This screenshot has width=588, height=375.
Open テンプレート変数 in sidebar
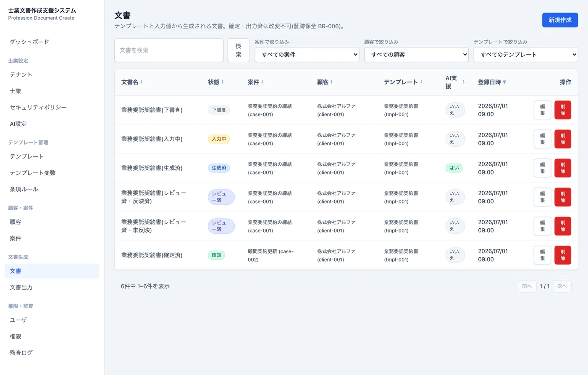(x=52, y=173)
